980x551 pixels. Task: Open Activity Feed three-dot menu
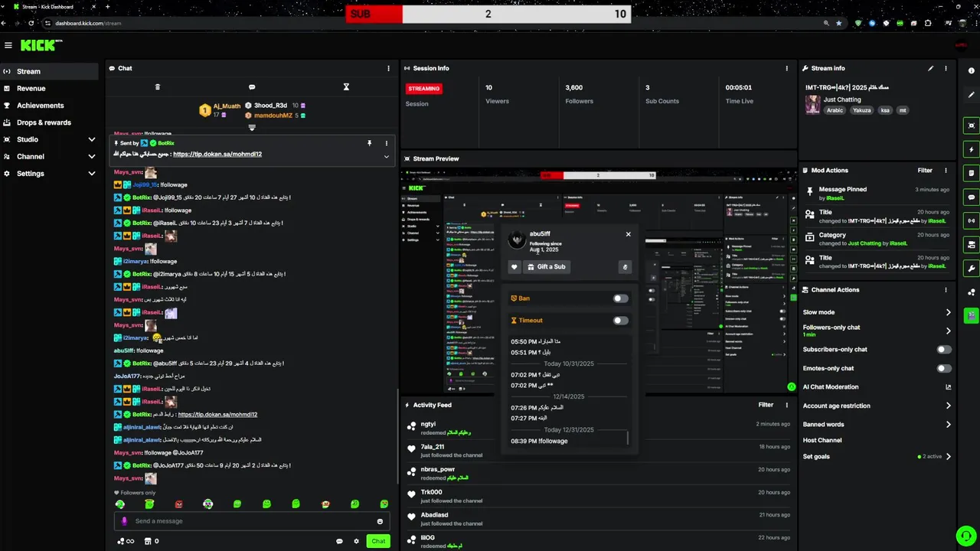[x=786, y=405]
